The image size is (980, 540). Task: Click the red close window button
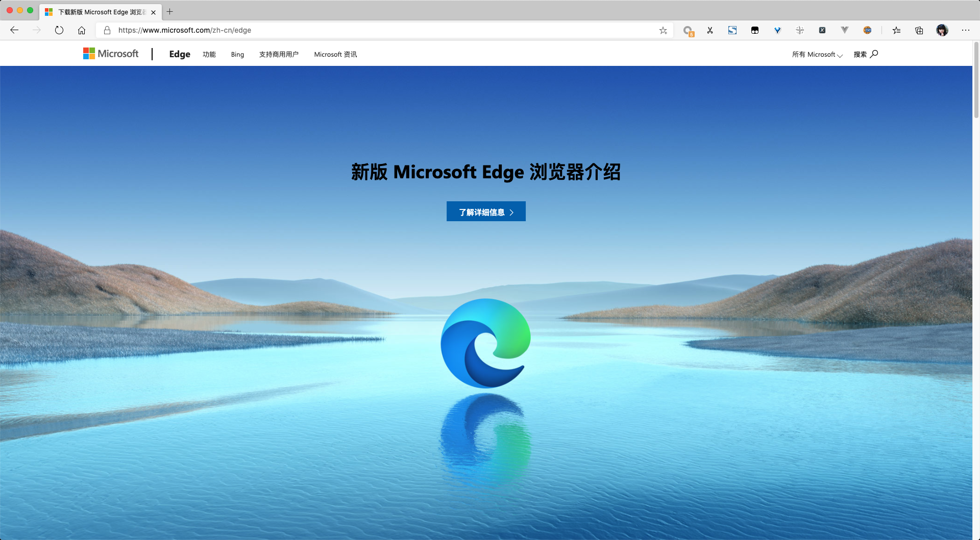tap(10, 10)
